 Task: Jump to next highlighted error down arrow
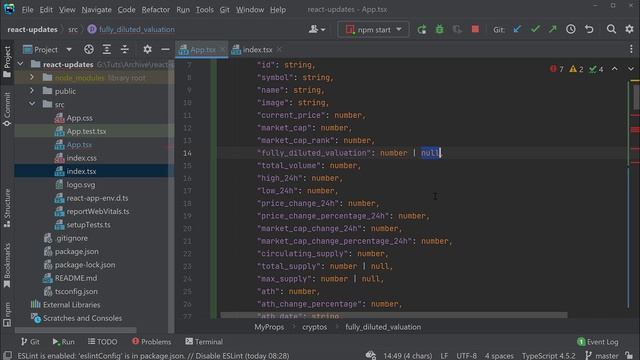click(631, 69)
